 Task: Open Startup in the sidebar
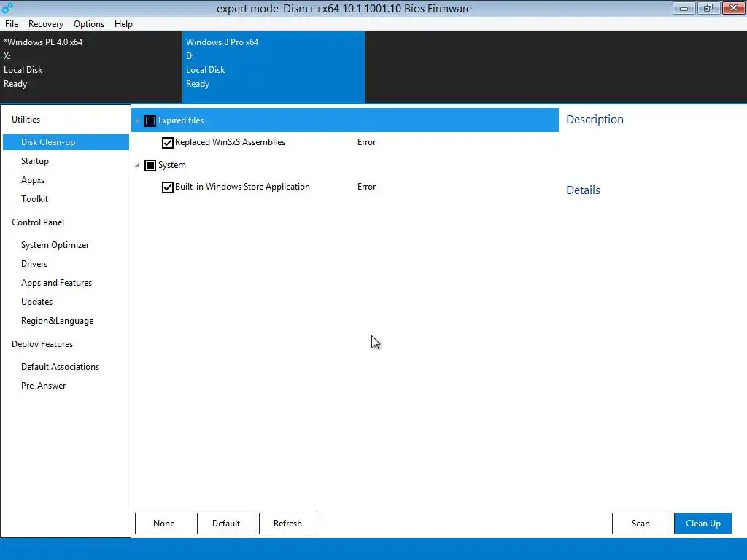pos(35,161)
